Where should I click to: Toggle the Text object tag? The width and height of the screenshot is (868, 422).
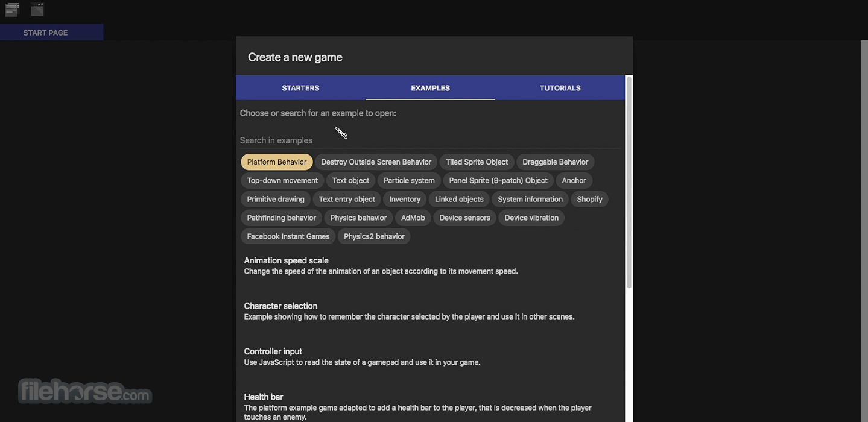(x=350, y=180)
